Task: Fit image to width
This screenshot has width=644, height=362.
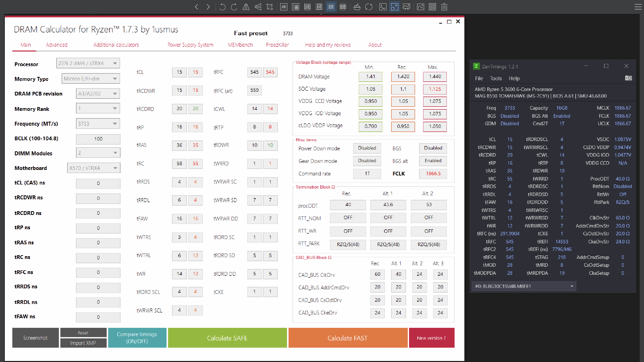Action: click(x=307, y=7)
